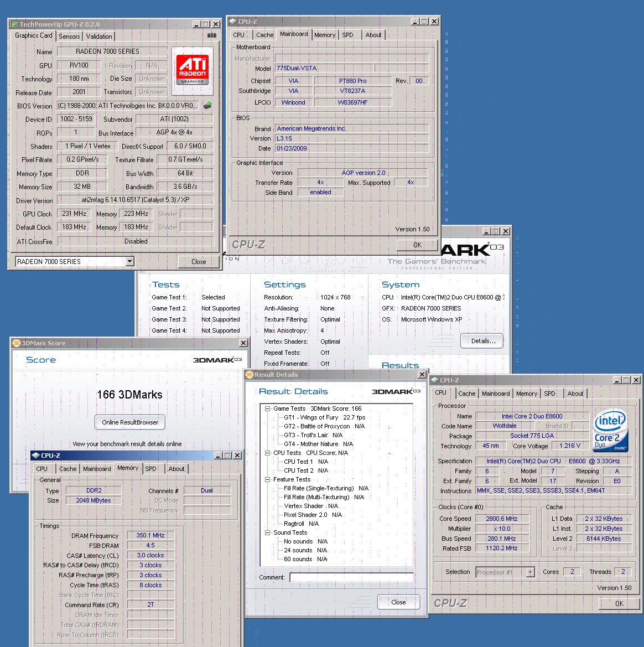
Task: Collapse the Feature Tests tree node
Action: 267,479
